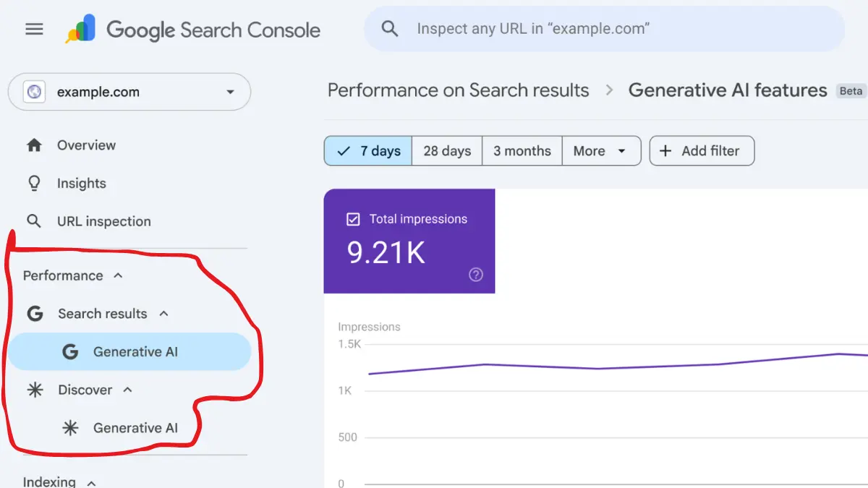
Task: Click the Inspect any URL search field
Action: tap(604, 29)
